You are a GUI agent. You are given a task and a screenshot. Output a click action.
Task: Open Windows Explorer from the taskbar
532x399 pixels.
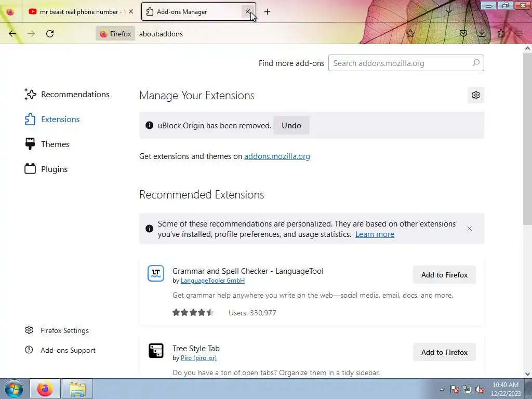click(x=77, y=389)
